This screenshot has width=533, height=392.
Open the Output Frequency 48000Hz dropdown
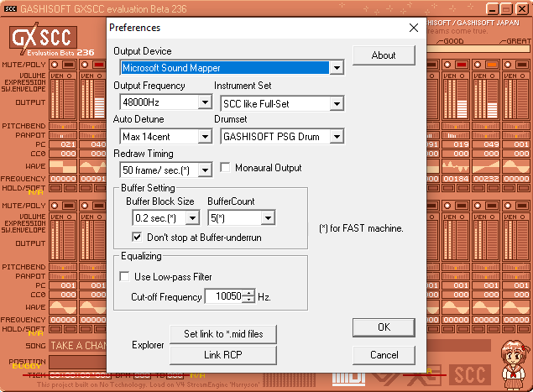205,102
